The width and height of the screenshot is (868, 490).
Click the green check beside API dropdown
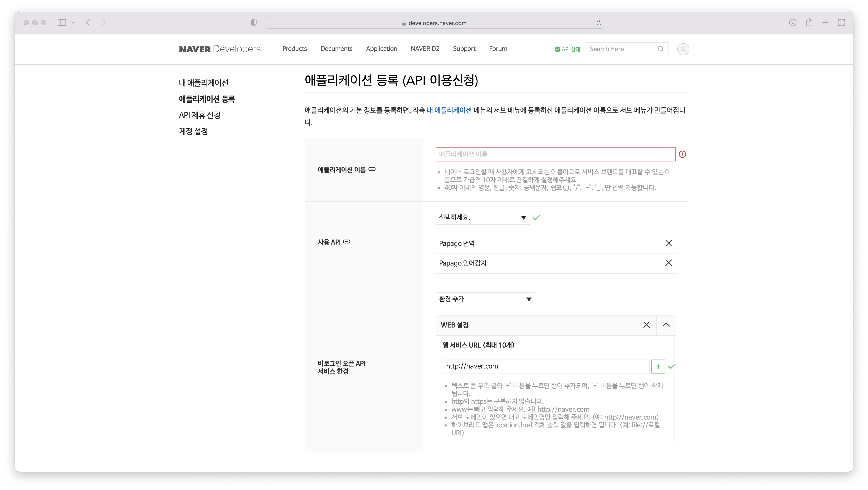[536, 217]
